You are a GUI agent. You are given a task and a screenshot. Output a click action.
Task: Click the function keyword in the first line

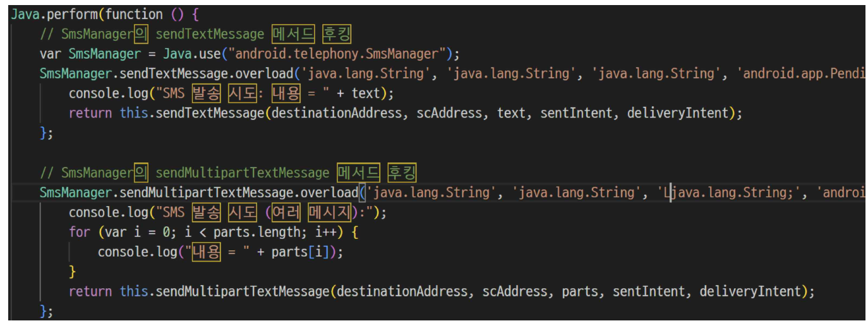coord(135,14)
